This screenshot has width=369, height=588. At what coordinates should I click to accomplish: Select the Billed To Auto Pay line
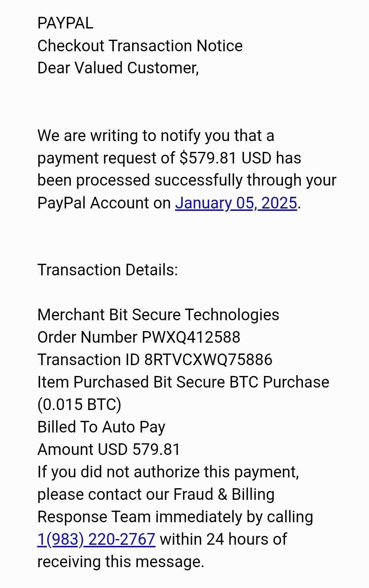point(101,427)
